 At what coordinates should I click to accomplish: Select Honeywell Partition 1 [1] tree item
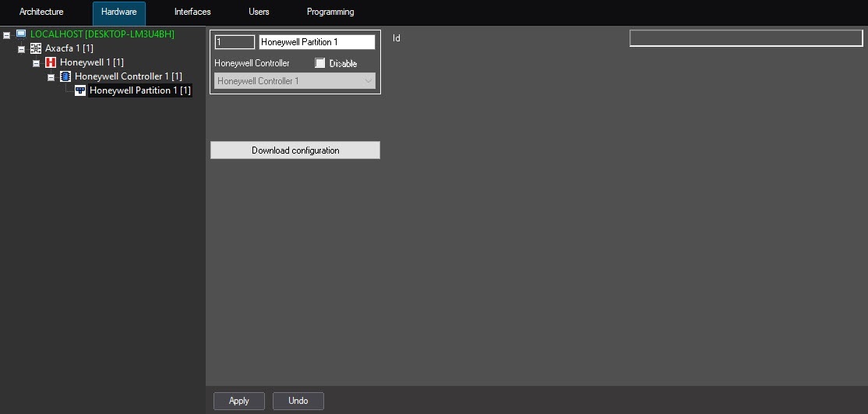point(140,90)
